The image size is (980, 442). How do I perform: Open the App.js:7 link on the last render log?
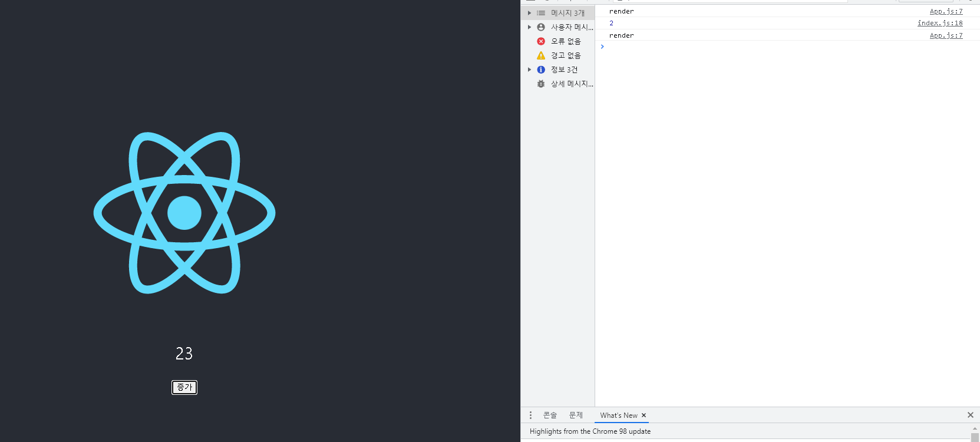946,35
